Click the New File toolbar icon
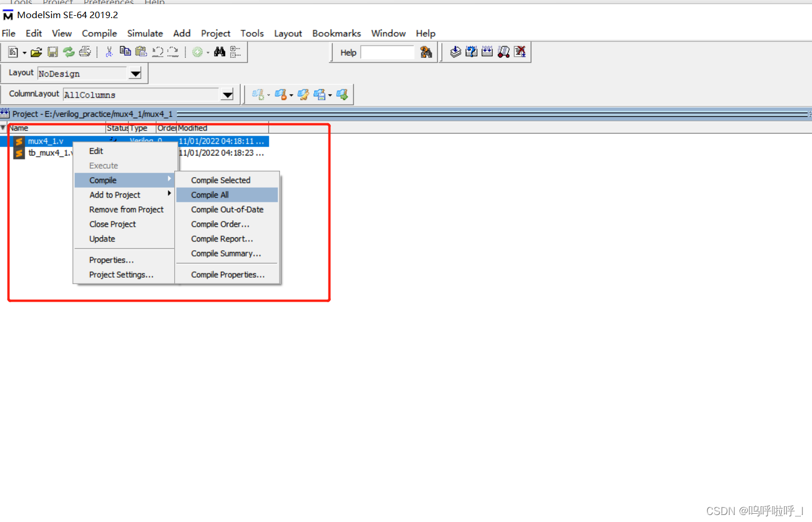 13,52
